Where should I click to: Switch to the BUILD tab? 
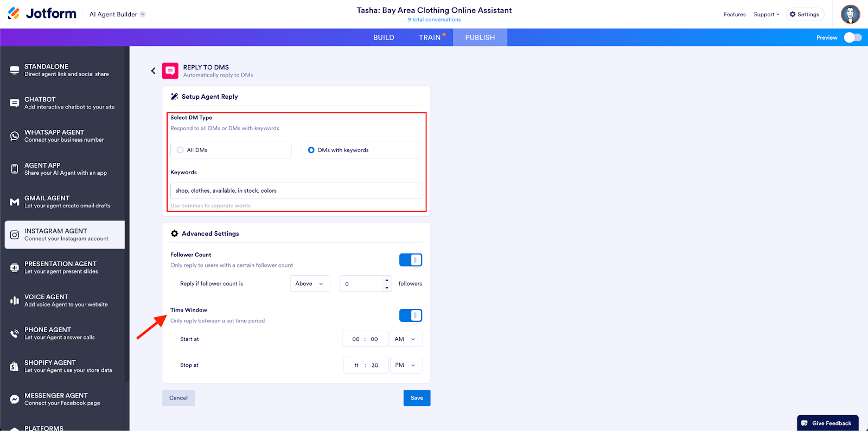pyautogui.click(x=384, y=37)
